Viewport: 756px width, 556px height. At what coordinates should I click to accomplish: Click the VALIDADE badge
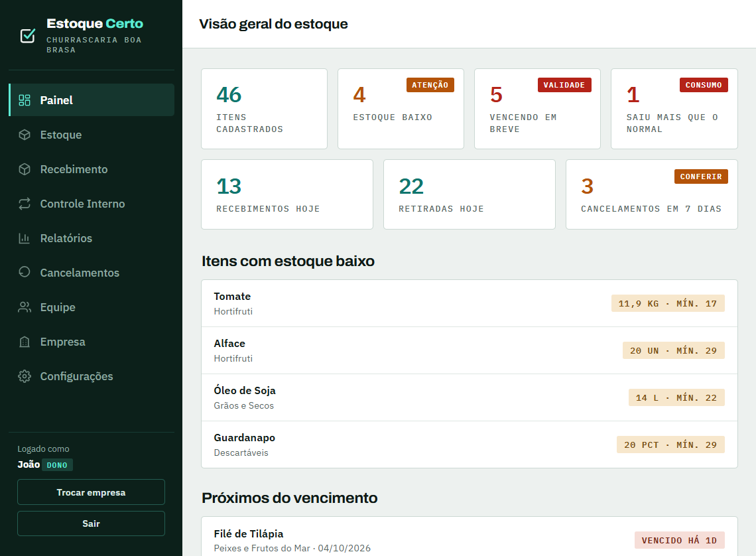[x=564, y=85]
